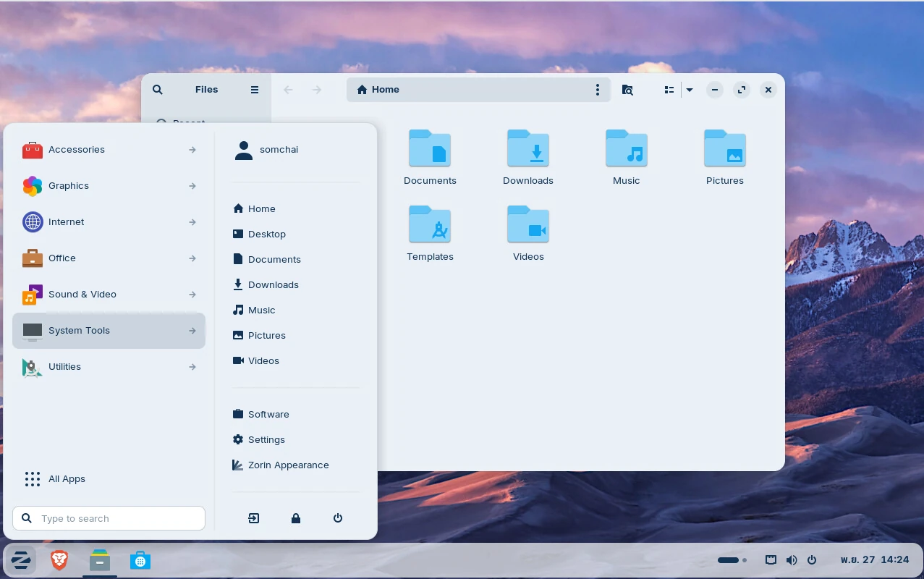This screenshot has width=924, height=579.
Task: Click the log out icon in menu
Action: [253, 518]
